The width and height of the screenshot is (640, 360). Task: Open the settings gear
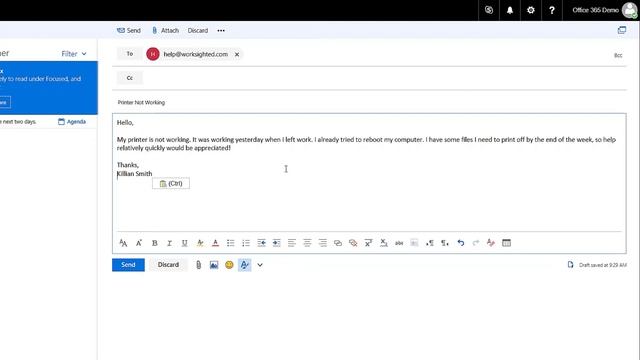[x=531, y=10]
